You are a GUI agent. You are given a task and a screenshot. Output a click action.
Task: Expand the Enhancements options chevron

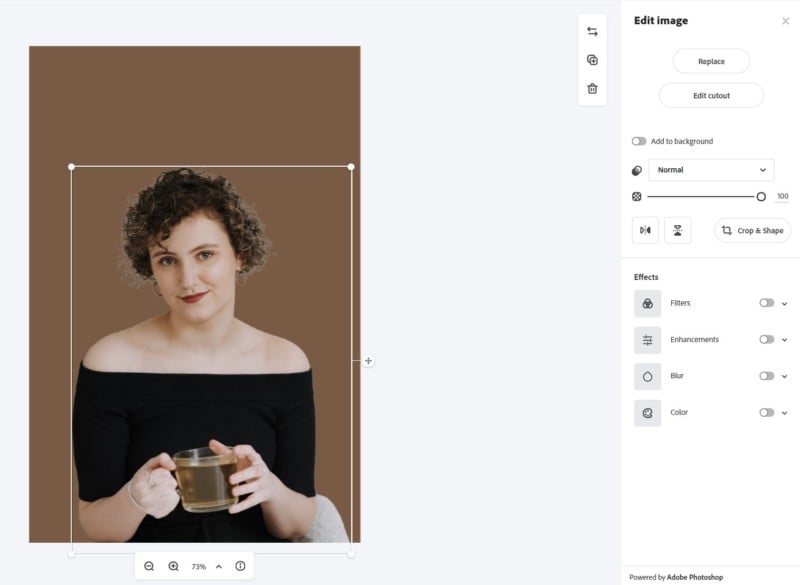(x=784, y=340)
